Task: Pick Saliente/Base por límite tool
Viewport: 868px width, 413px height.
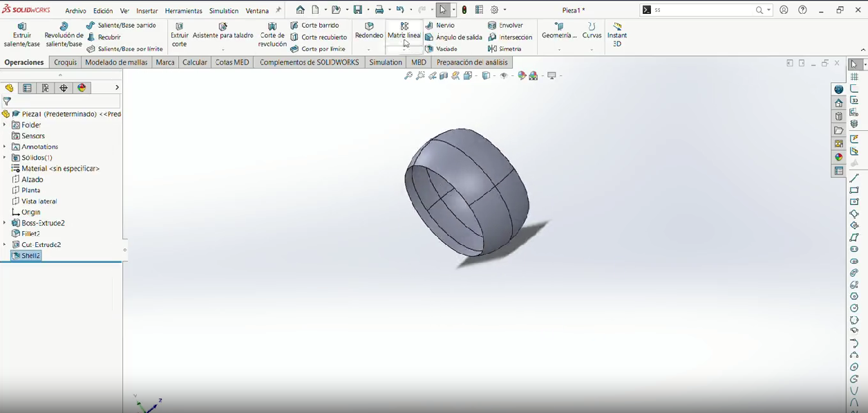Action: (x=125, y=49)
